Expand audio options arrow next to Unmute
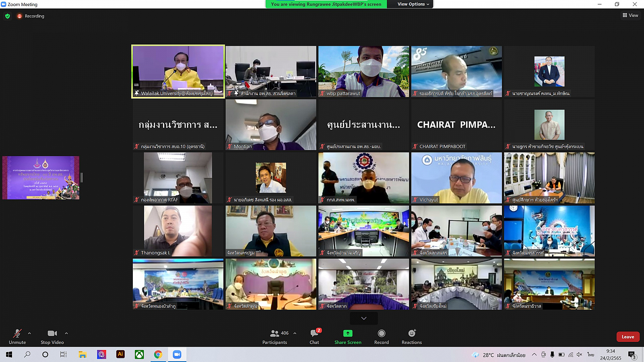This screenshot has width=644, height=362. coord(29,333)
